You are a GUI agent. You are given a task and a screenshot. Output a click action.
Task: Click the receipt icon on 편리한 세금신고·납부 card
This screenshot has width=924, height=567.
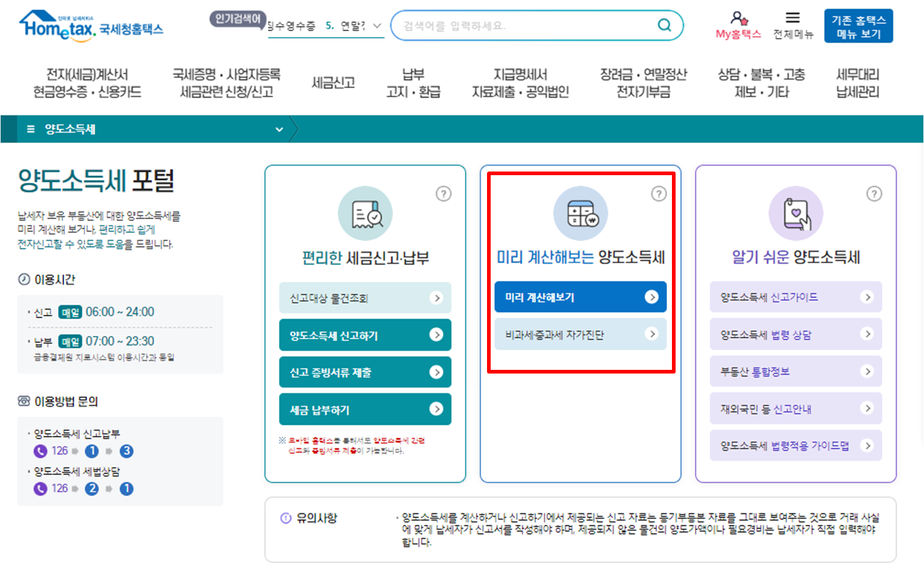(x=364, y=213)
